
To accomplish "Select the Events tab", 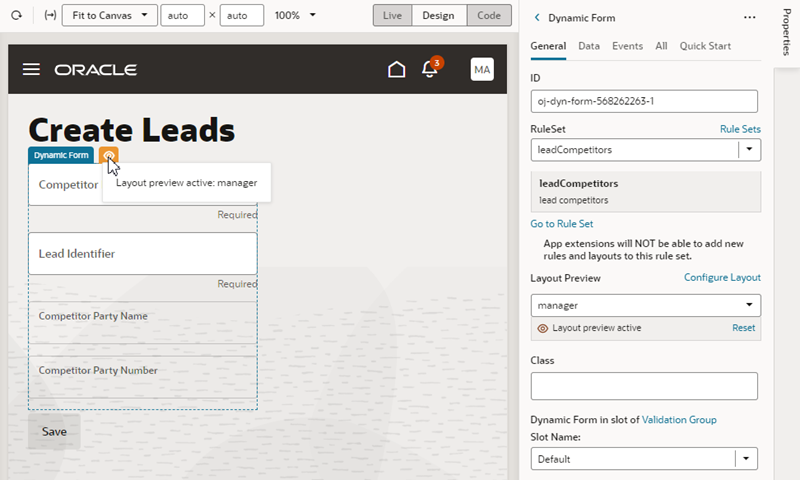I will click(627, 46).
